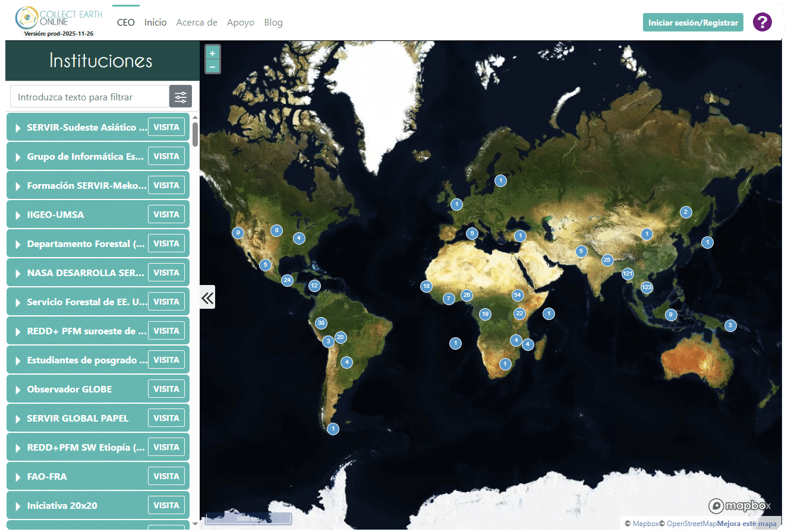The image size is (788, 532).
Task: Click the map zoom in plus button
Action: pyautogui.click(x=212, y=53)
